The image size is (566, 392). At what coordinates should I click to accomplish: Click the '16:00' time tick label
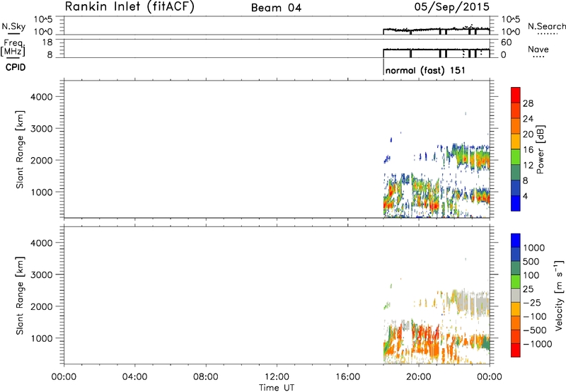point(347,377)
